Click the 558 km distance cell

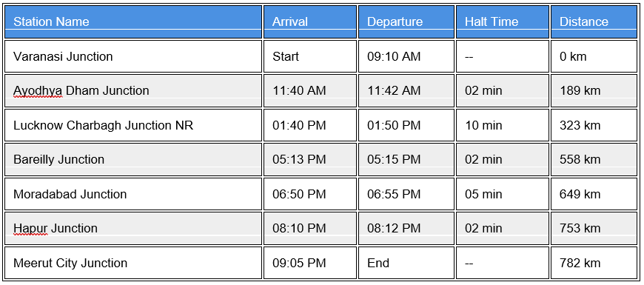[x=594, y=159]
